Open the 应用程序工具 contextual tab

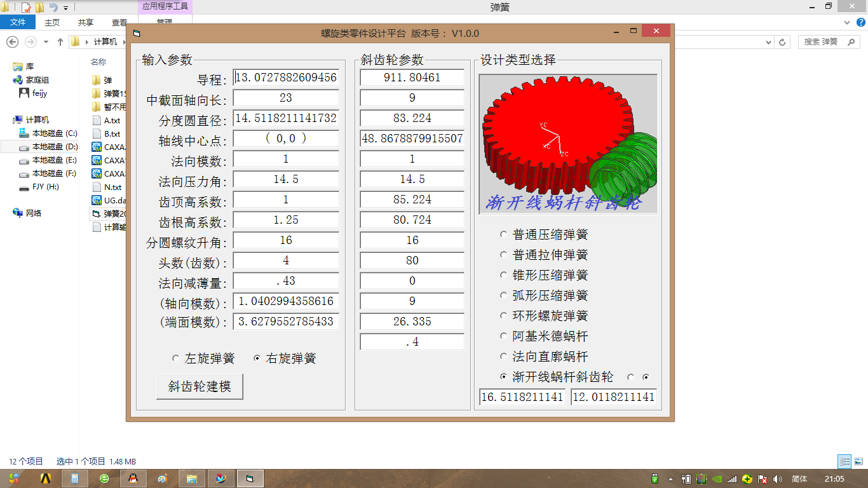point(164,6)
